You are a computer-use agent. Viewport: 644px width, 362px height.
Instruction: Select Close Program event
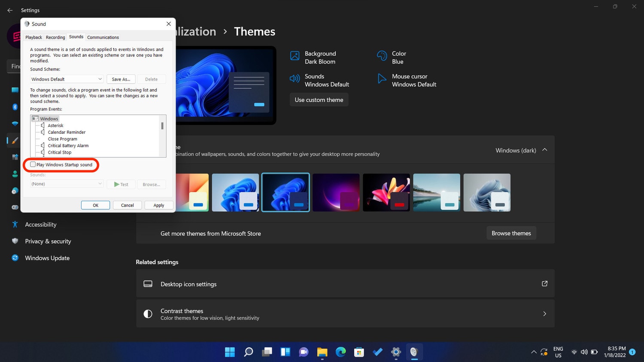tap(63, 139)
